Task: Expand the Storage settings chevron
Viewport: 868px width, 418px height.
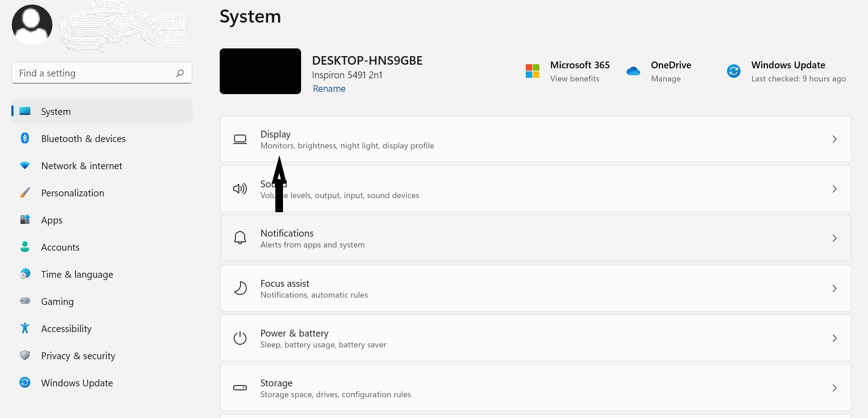Action: 834,388
